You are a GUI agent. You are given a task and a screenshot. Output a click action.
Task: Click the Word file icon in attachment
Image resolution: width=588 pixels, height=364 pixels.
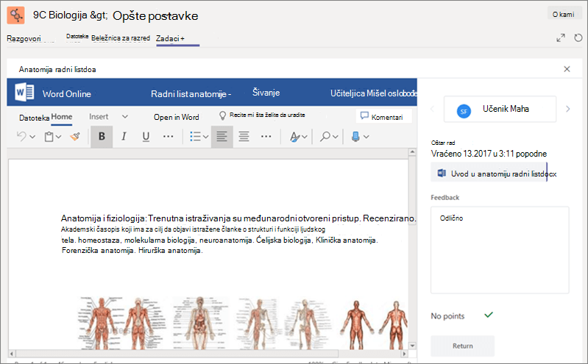[442, 173]
